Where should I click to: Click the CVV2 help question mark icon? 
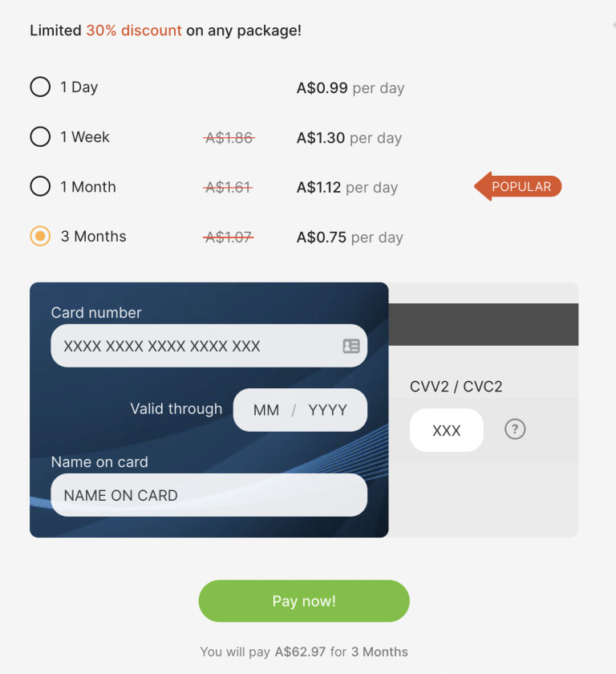[x=515, y=429]
